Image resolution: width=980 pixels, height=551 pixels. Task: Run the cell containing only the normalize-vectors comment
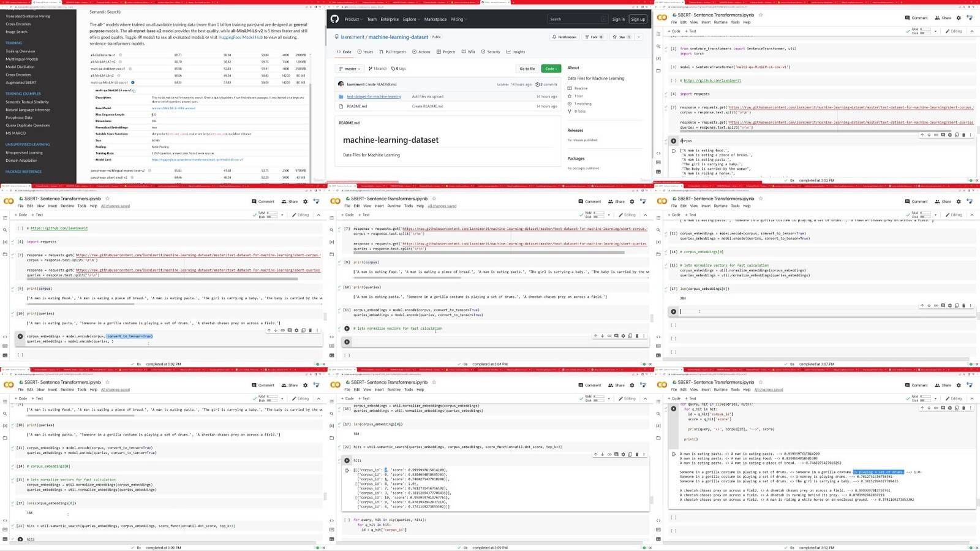pyautogui.click(x=347, y=329)
